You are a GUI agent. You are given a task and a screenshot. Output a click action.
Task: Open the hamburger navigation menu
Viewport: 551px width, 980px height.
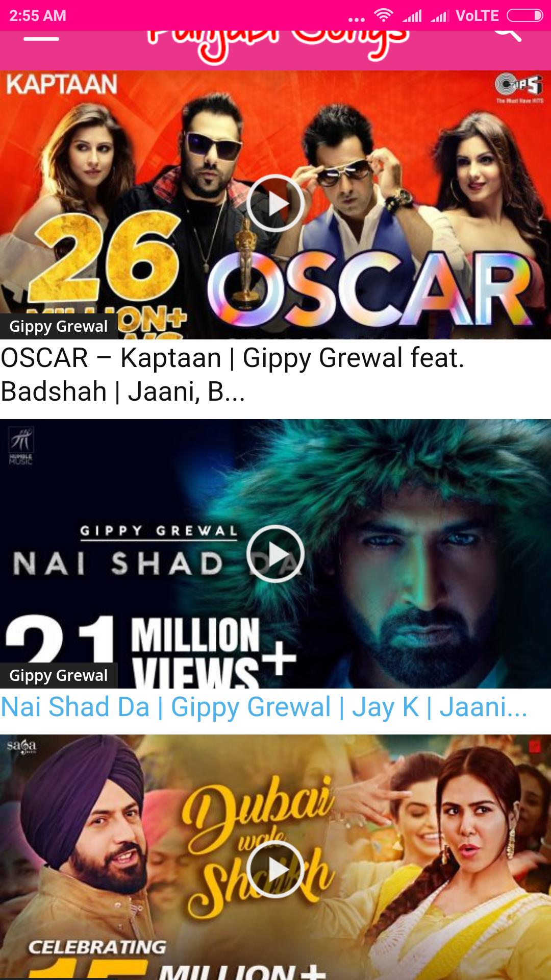click(41, 39)
